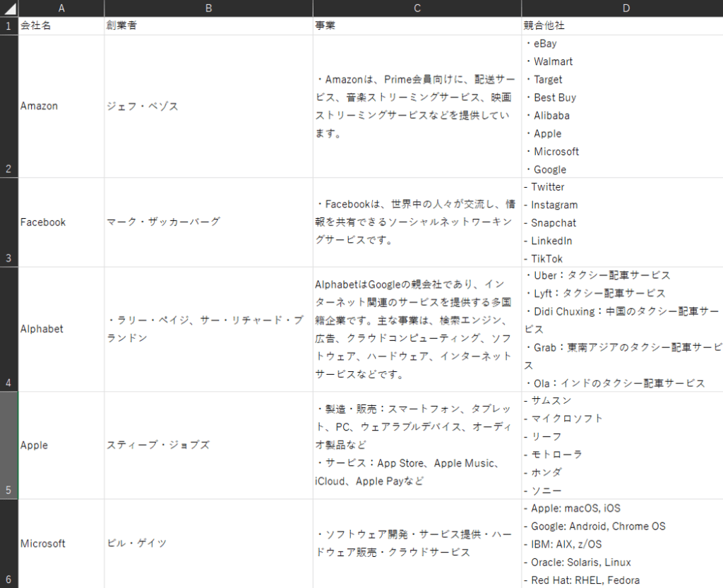The image size is (723, 588).
Task: Select row 1 by clicking its row number
Action: [8, 25]
